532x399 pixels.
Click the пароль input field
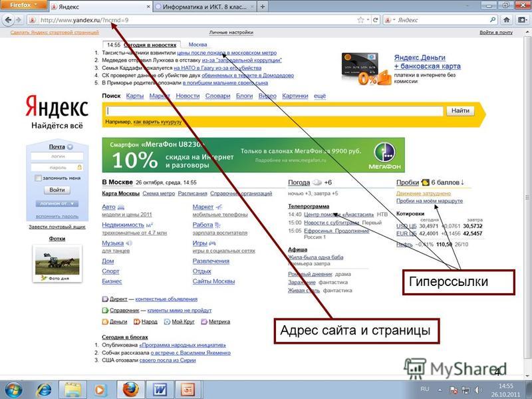click(x=57, y=168)
